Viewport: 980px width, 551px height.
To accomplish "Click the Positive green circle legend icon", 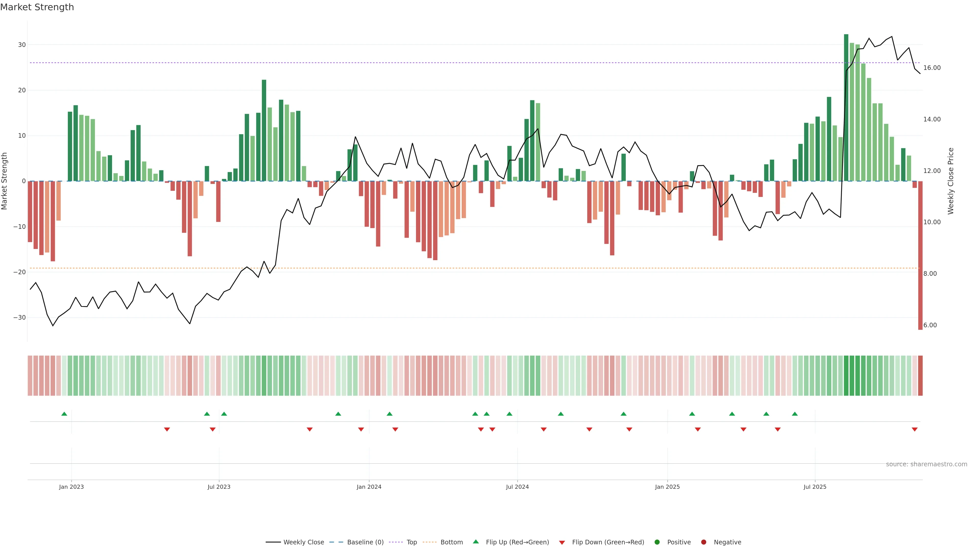I will (657, 542).
